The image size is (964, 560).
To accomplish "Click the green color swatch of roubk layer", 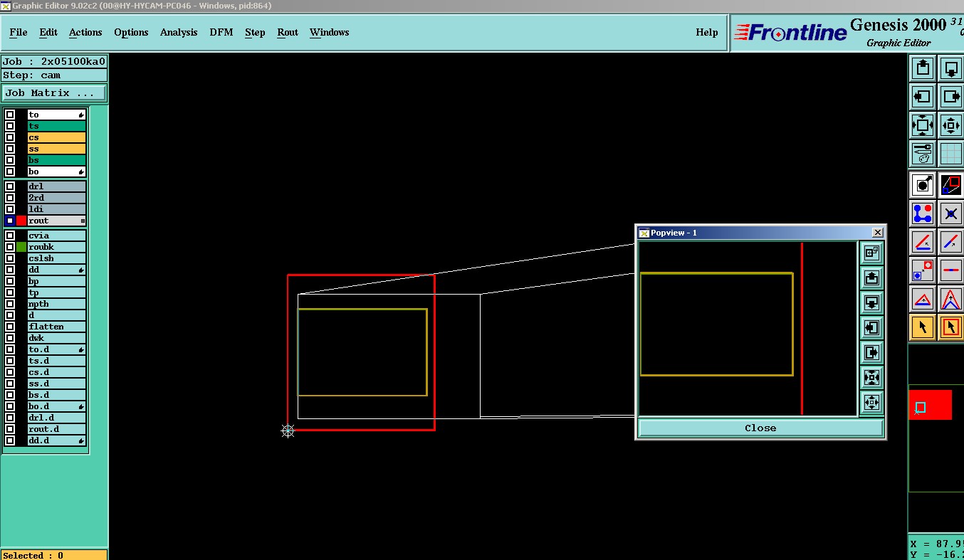I will click(x=21, y=247).
